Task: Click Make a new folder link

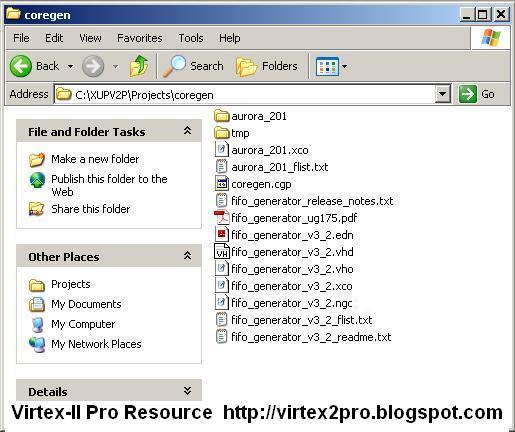Action: click(x=95, y=159)
